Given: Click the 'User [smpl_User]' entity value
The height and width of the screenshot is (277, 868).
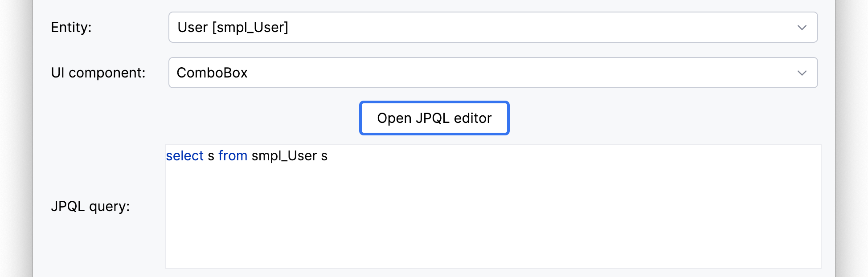Looking at the screenshot, I should point(233,28).
